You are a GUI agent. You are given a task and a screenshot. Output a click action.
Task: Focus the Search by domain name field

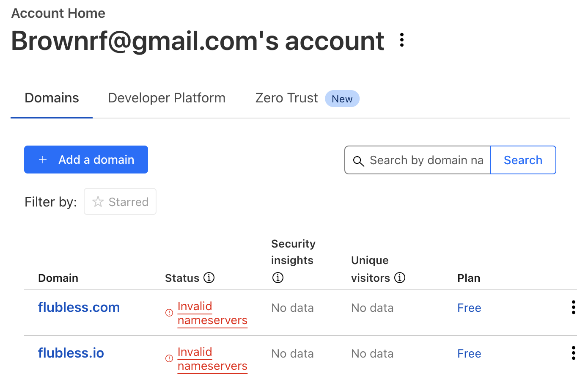click(x=418, y=160)
